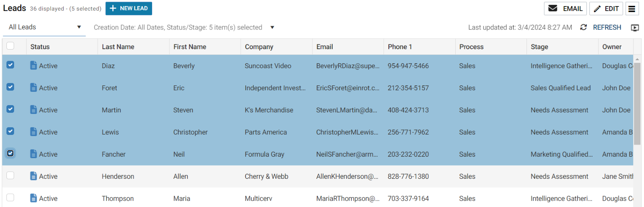644x207 pixels.
Task: Click the Edit button
Action: (x=606, y=8)
